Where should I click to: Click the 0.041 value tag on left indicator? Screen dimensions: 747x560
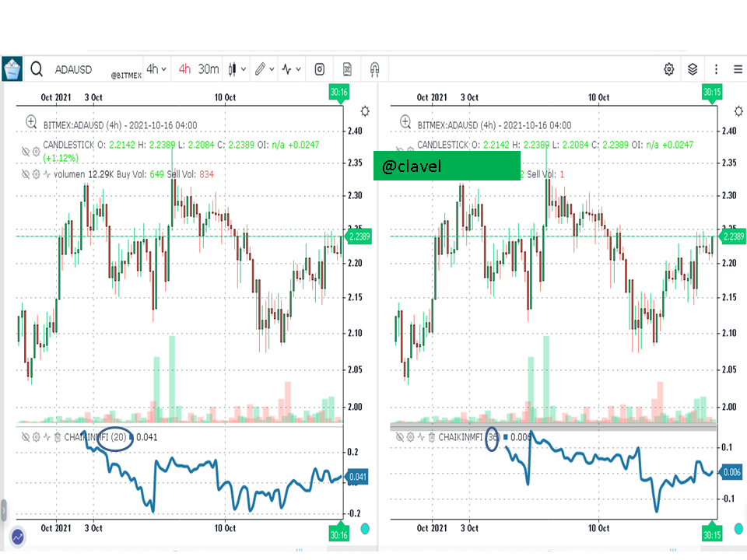click(357, 477)
